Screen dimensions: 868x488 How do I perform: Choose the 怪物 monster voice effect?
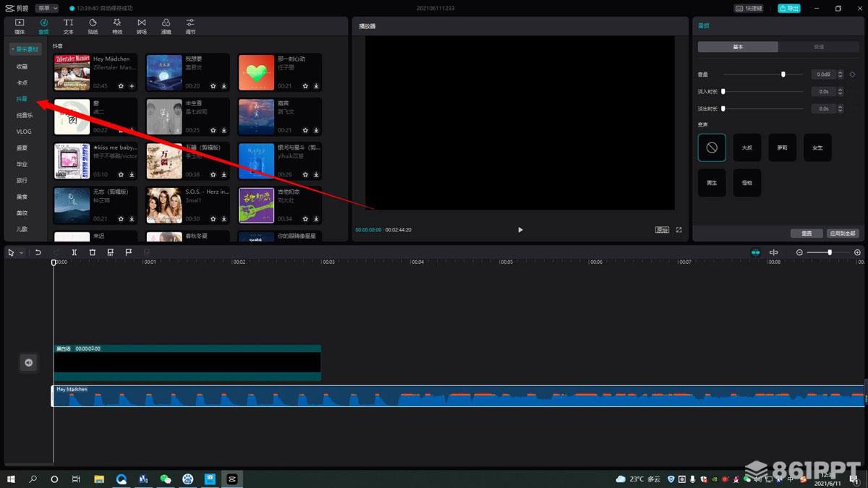click(x=747, y=183)
